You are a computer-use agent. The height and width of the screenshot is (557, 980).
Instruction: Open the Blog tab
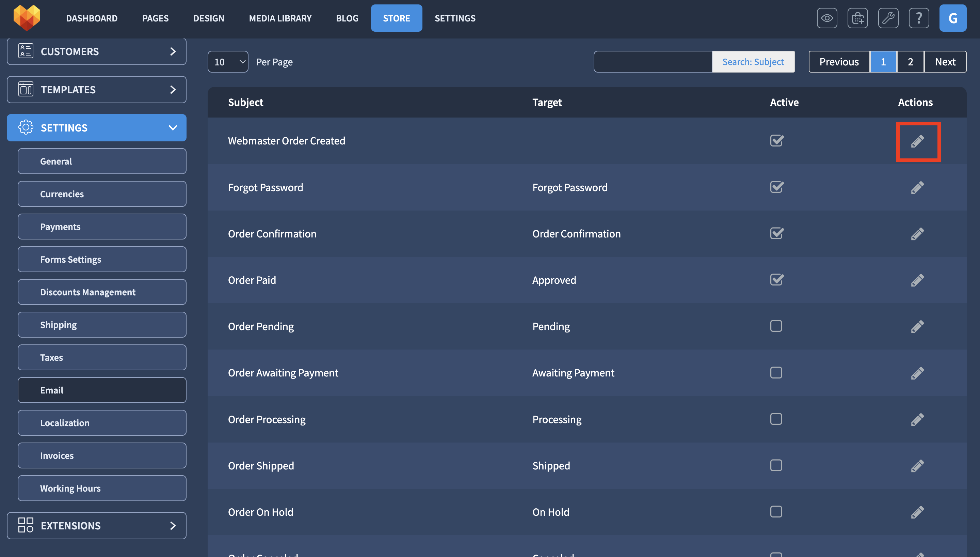coord(347,18)
